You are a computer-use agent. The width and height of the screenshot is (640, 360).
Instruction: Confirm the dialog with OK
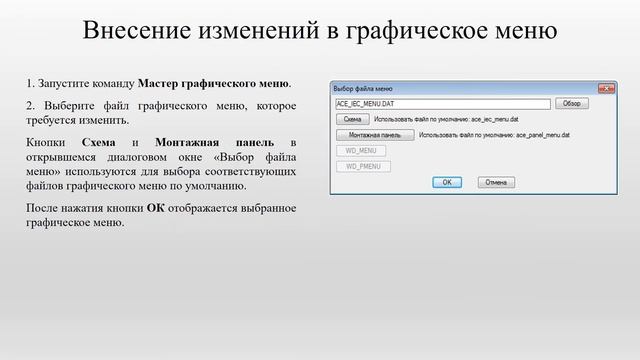click(447, 182)
